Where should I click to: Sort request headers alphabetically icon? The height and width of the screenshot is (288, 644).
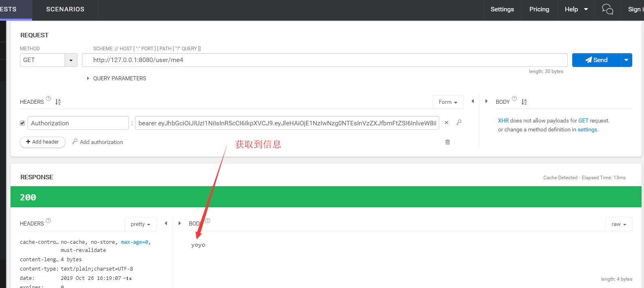(x=58, y=102)
